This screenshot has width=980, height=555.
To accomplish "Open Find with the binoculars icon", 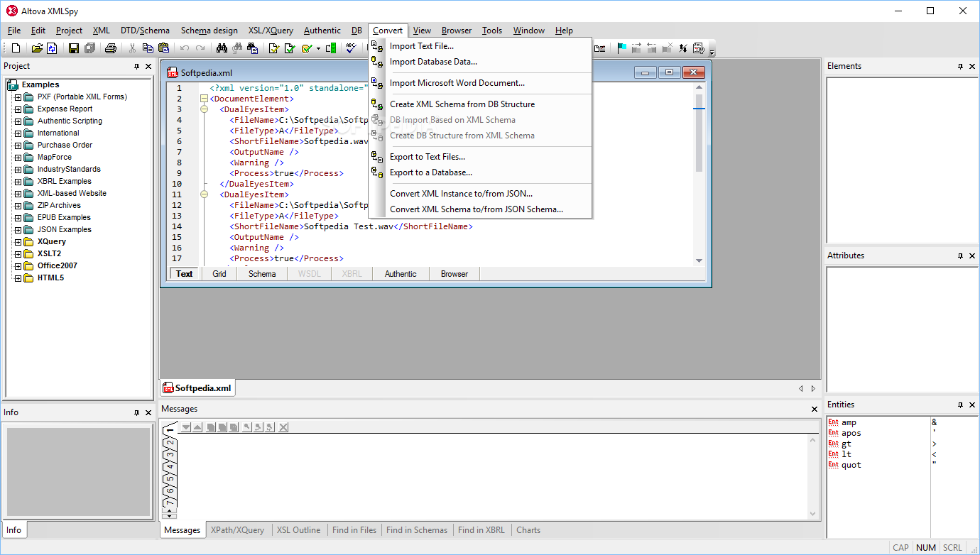I will point(222,48).
